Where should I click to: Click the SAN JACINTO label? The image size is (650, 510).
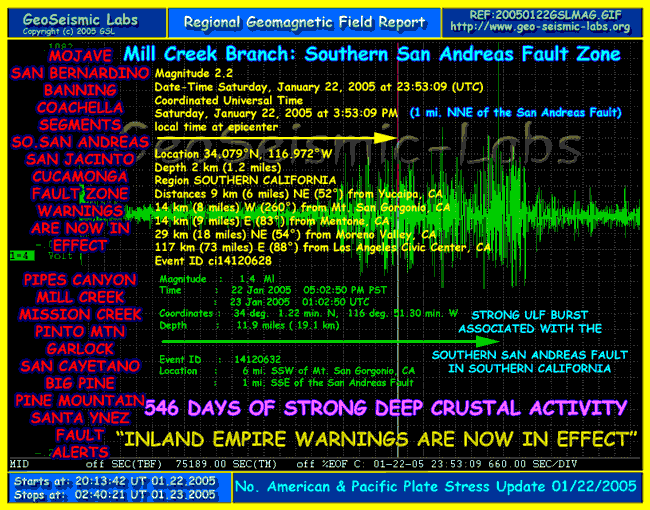80,159
